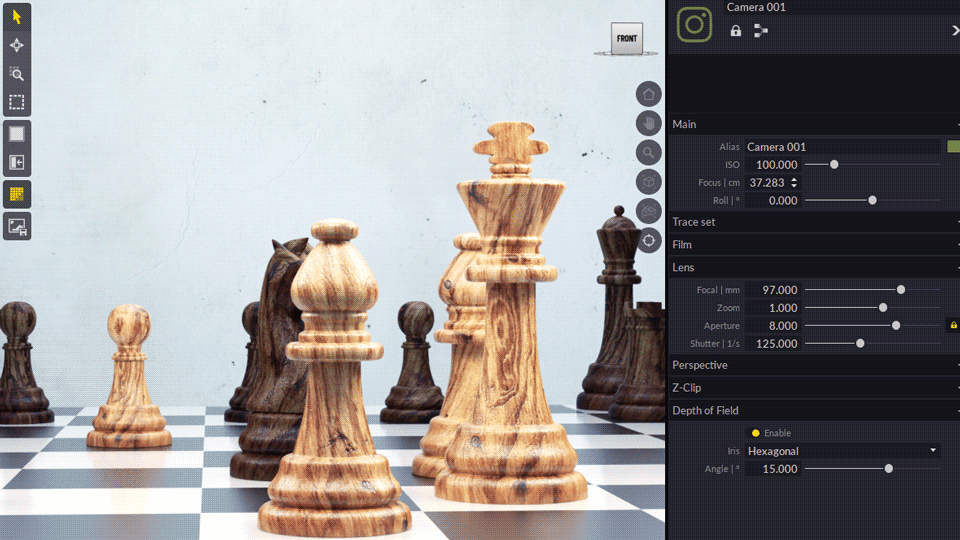This screenshot has width=960, height=540.
Task: Open the Iris Hexagonal dropdown
Action: pos(843,451)
